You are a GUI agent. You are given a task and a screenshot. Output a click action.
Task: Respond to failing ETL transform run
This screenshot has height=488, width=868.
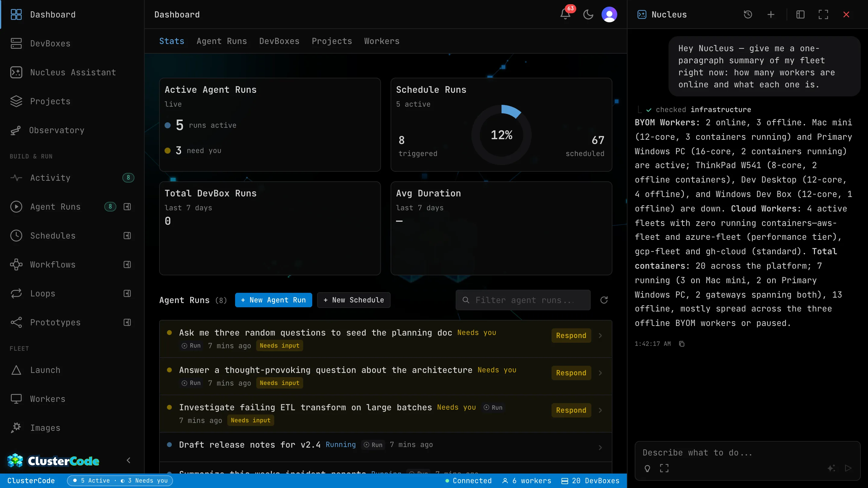click(x=571, y=411)
